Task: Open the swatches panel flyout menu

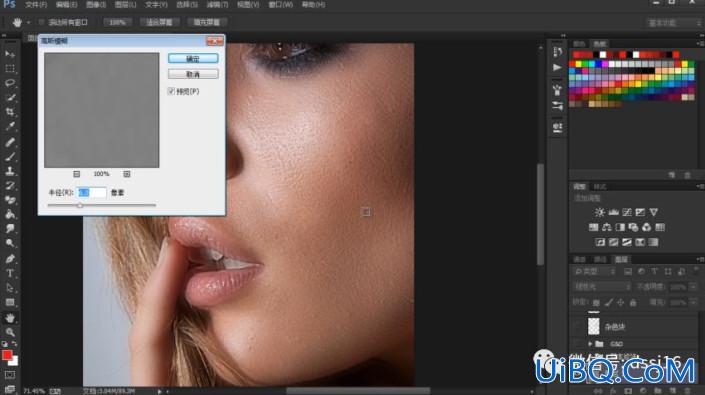Action: tap(700, 44)
